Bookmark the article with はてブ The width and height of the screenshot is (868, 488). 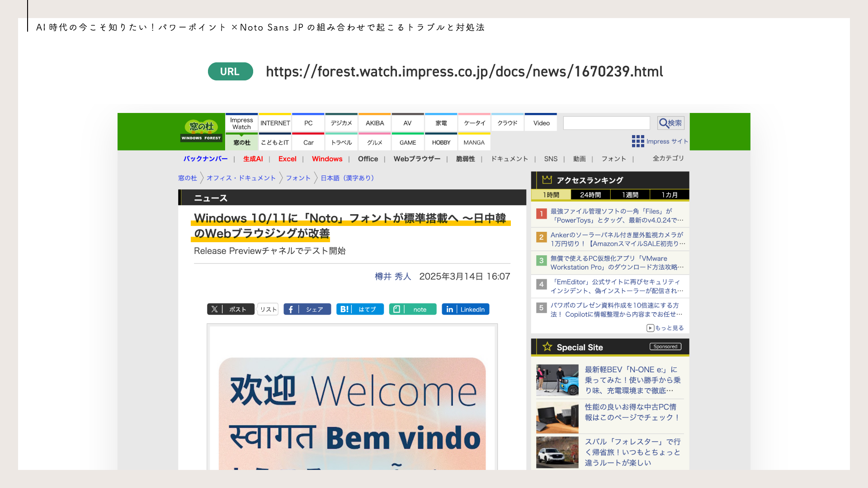point(359,309)
